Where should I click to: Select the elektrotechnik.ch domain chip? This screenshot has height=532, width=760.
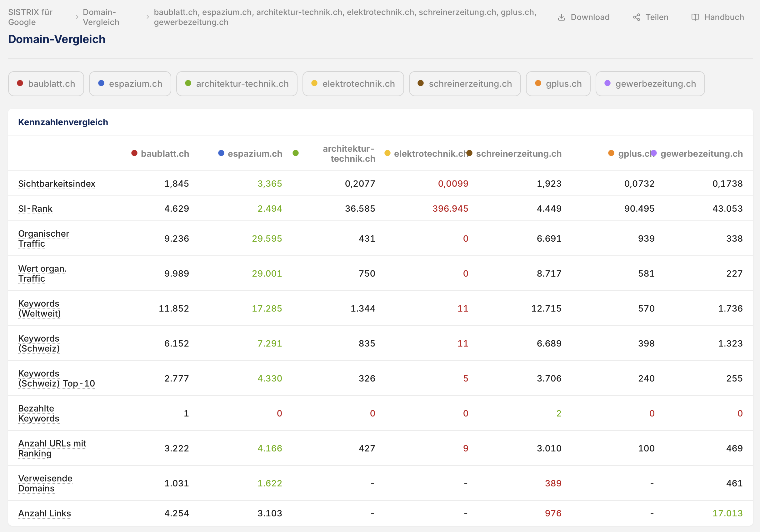(x=353, y=84)
